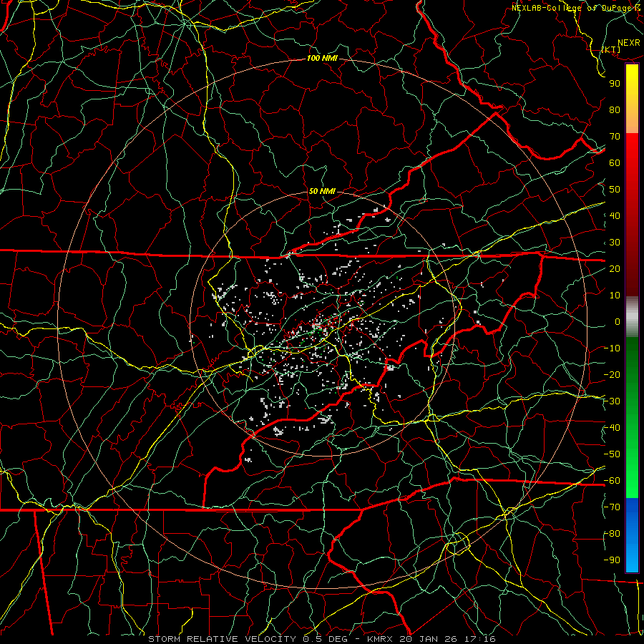Click the "-50" scale tick label
644x644 pixels.
coord(612,454)
